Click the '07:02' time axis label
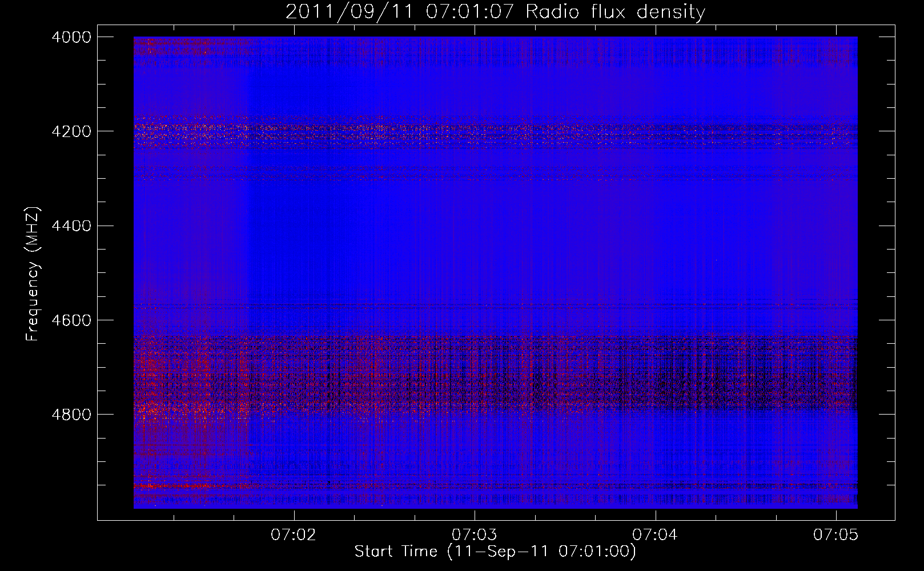 coord(294,535)
